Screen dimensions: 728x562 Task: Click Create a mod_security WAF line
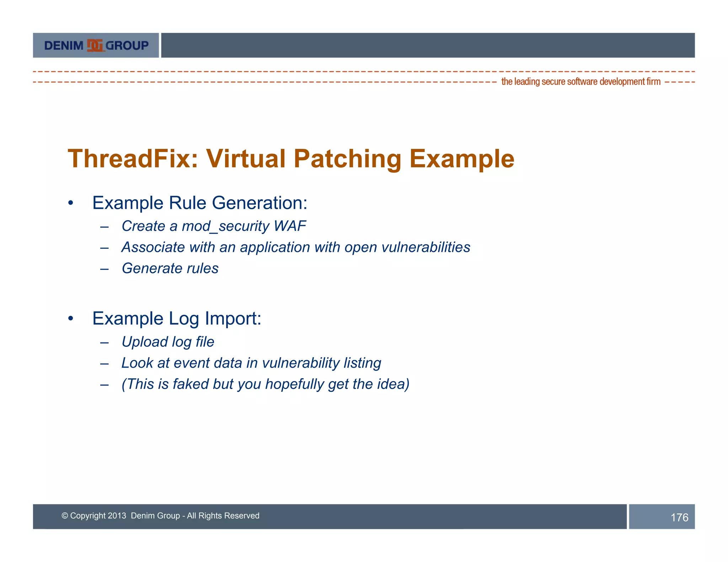click(x=214, y=226)
